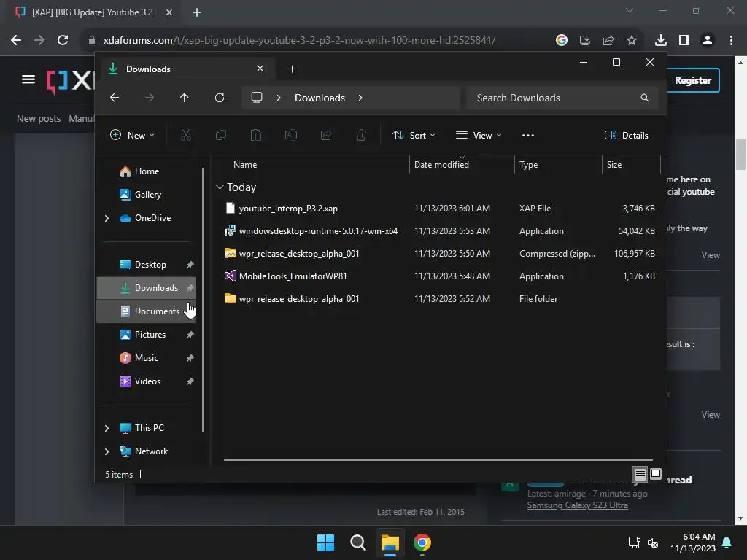Switch to large thumbnails view icon in status bar
Screen dimensions: 747x560
coord(656,474)
